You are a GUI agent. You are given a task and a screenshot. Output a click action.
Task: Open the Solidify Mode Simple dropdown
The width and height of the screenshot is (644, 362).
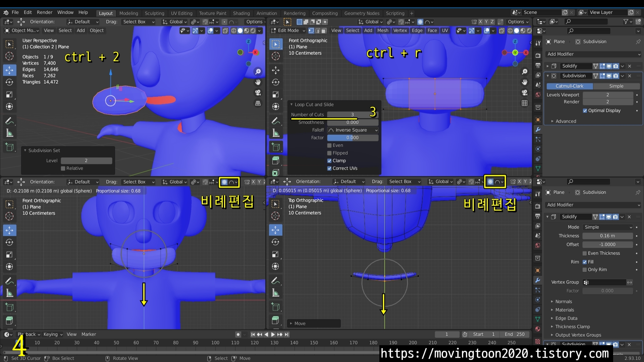(x=608, y=227)
